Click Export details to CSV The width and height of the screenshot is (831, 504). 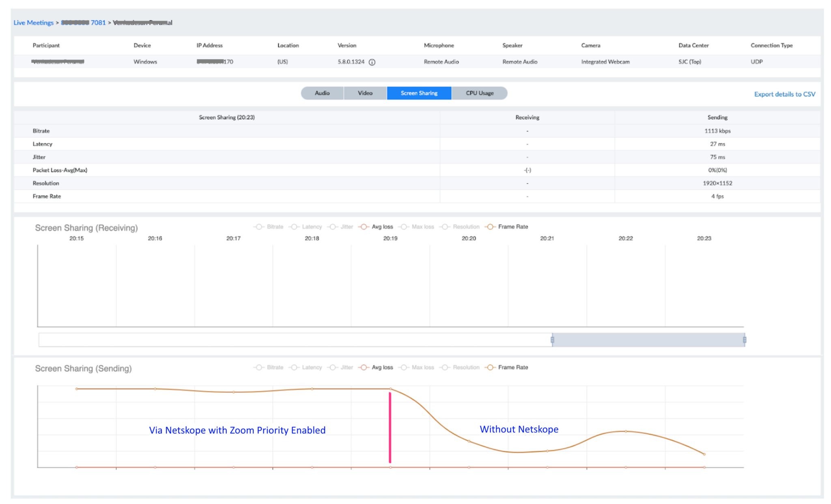[x=784, y=94]
